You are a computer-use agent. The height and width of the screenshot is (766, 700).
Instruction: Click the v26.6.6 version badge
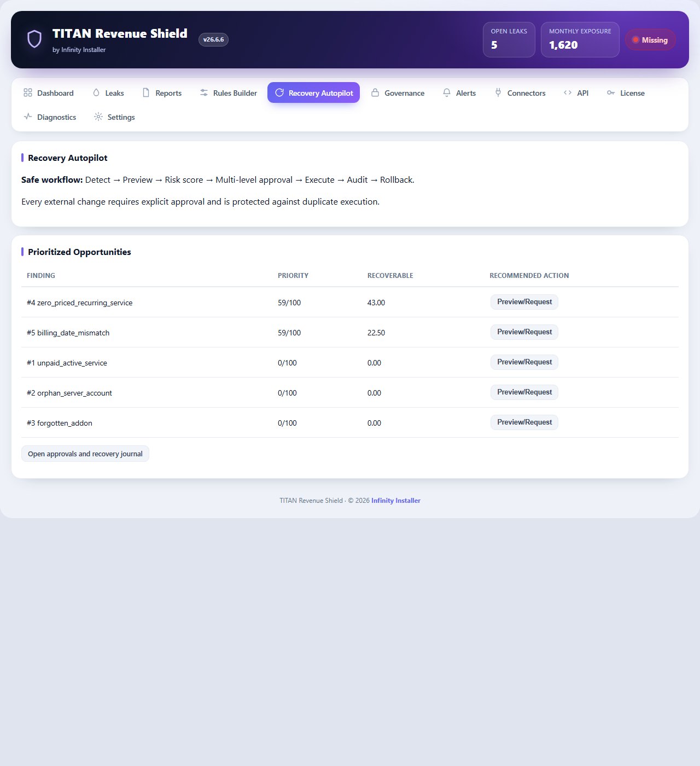pos(213,39)
